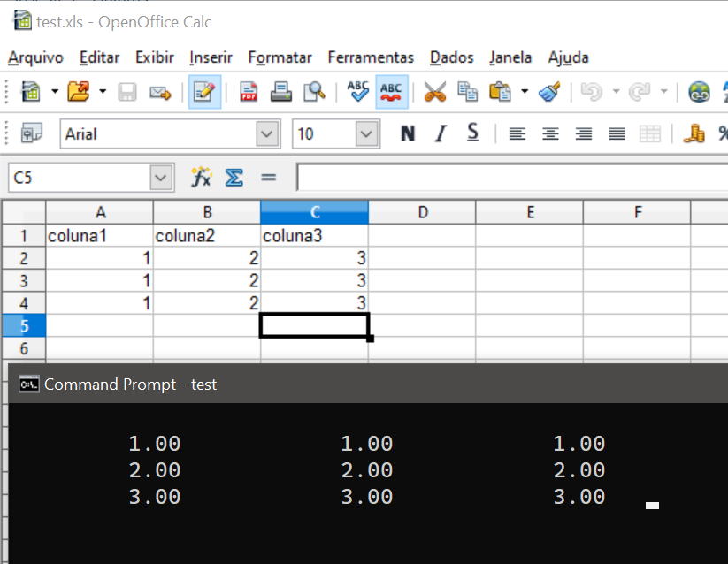Click the Cut scissors icon
Viewport: 728px width, 564px height.
(x=434, y=92)
